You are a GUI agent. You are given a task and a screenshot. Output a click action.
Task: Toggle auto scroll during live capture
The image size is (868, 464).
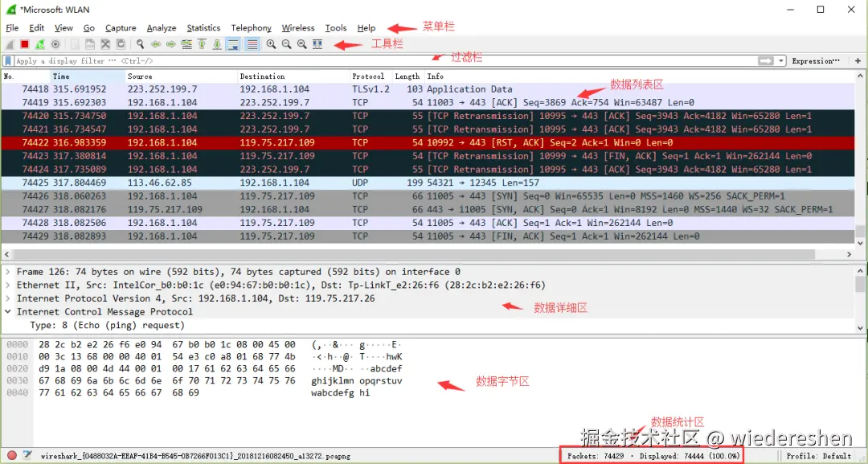233,44
